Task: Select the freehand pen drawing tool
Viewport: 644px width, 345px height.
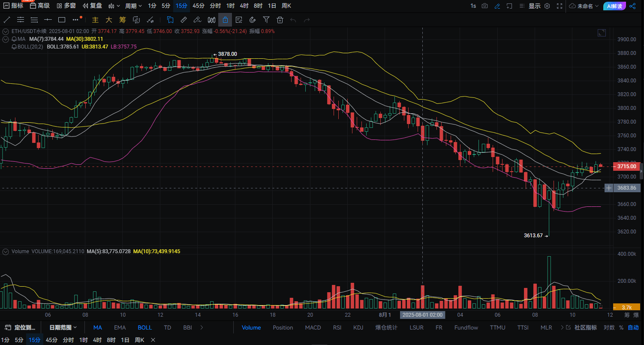Action: click(x=197, y=20)
